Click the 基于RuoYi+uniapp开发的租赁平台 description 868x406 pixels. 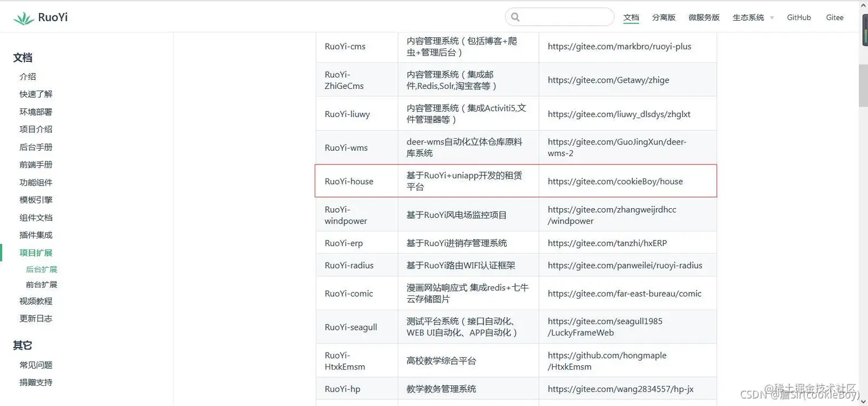(x=464, y=181)
